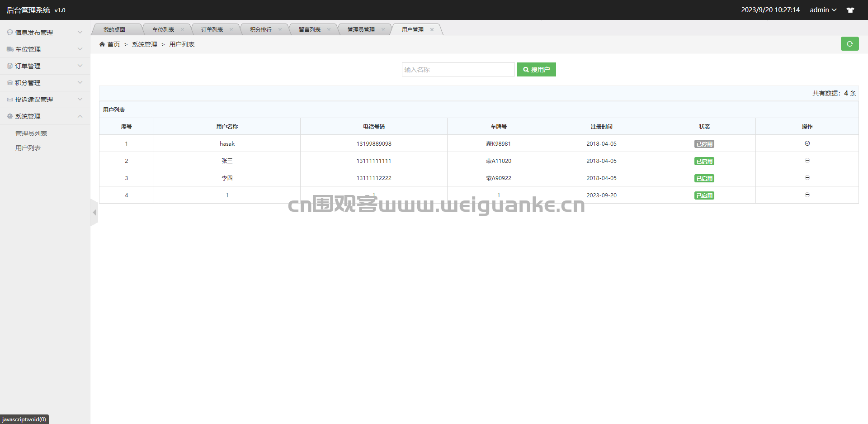Click the 已启用 status badge for 张三
Viewport: 868px width, 424px height.
click(x=704, y=161)
